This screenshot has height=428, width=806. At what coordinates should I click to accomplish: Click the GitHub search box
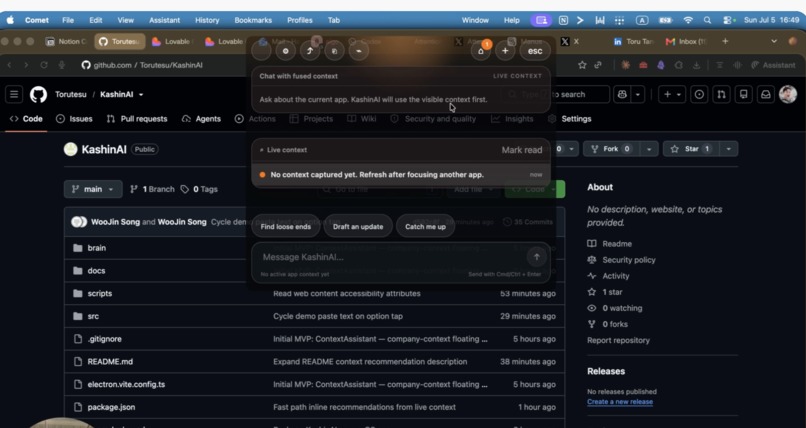(x=555, y=95)
